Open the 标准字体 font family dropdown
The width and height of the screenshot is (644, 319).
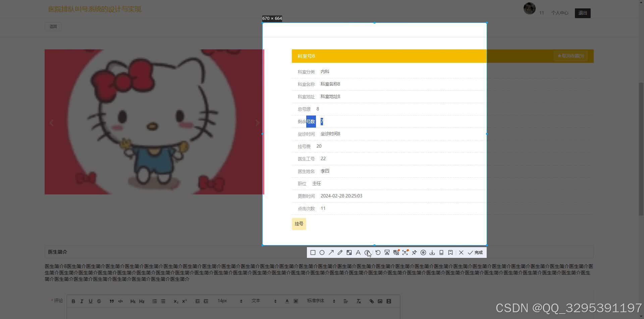point(321,301)
